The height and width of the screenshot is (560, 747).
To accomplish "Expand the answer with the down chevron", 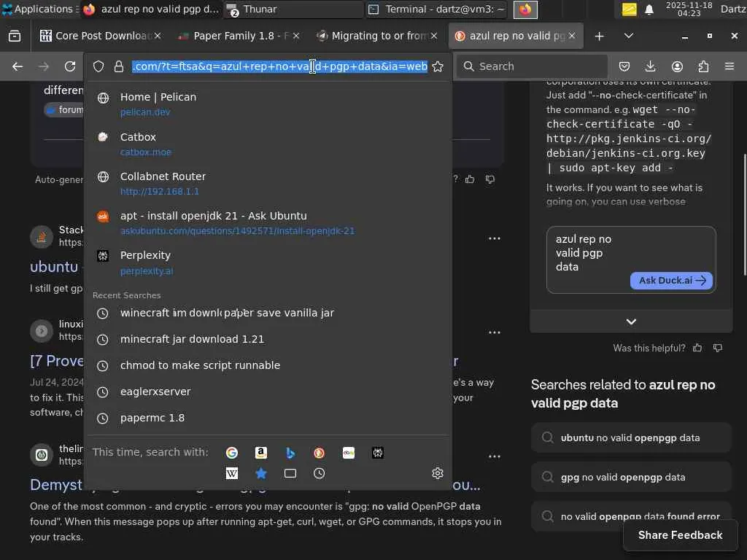I will point(631,322).
